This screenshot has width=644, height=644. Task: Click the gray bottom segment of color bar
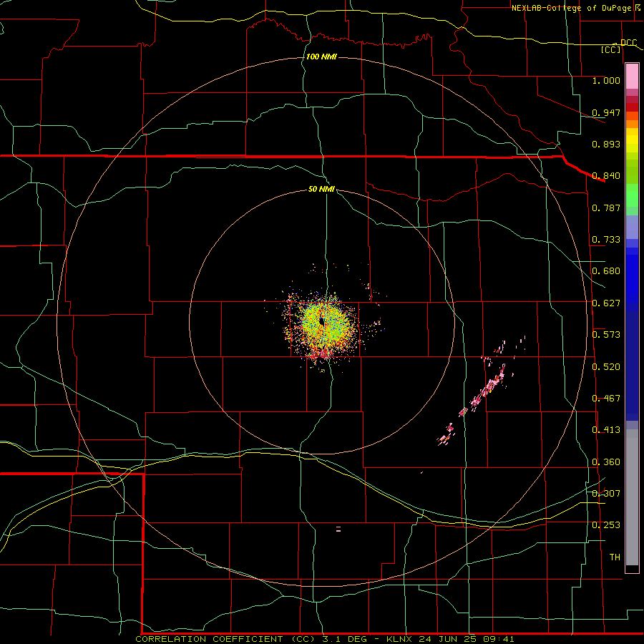tap(632, 497)
